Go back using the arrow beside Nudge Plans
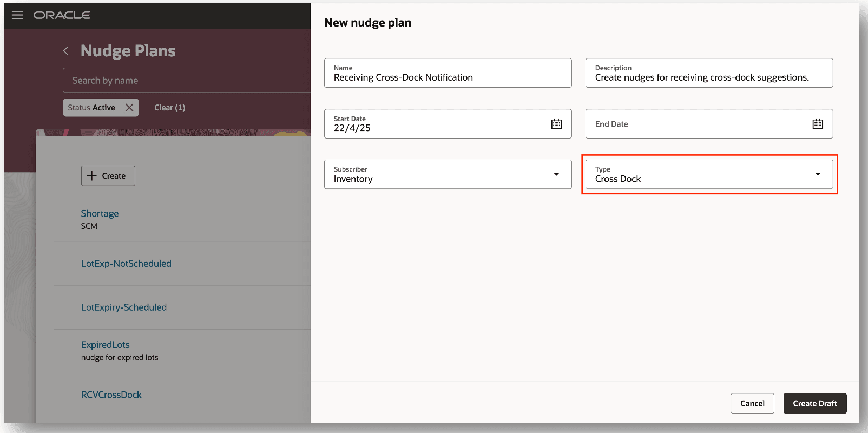Viewport: 868px width, 433px height. (65, 51)
